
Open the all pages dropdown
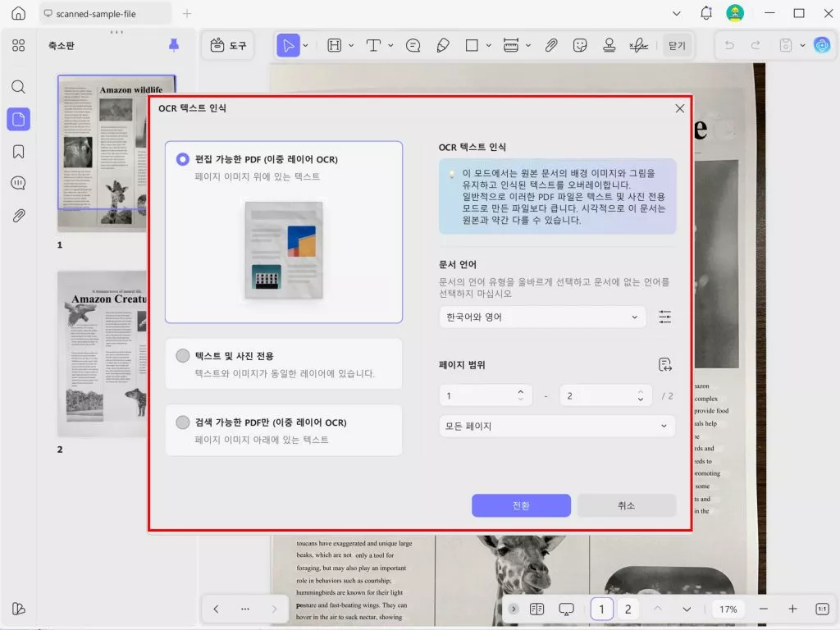(557, 426)
